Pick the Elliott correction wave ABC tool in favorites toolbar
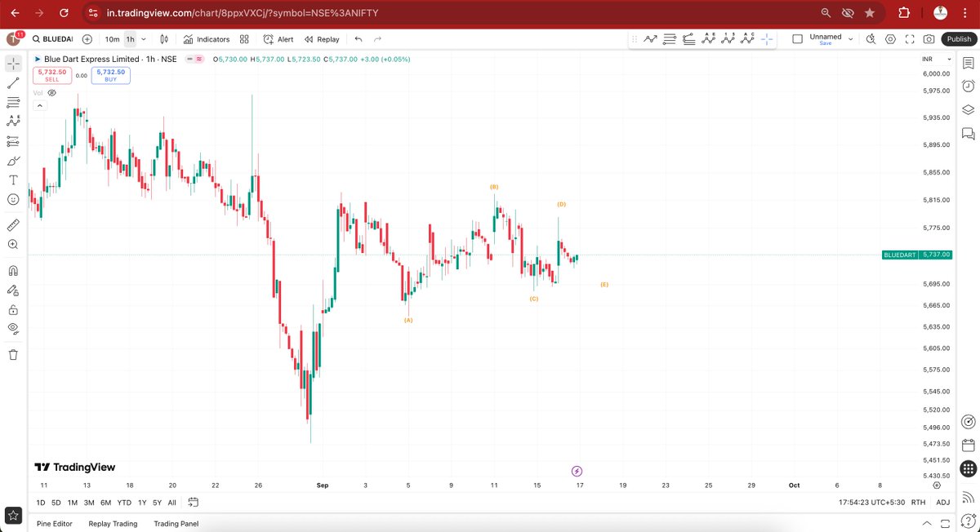The height and width of the screenshot is (532, 980). pos(747,39)
